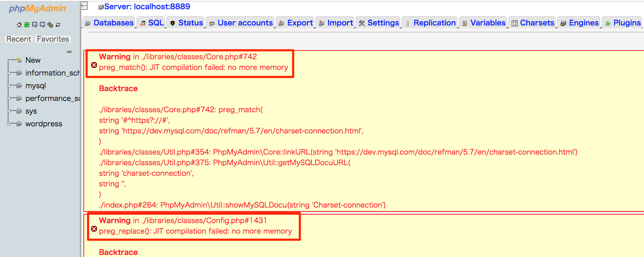Open the SQL documentation icon in sidebar
Screen dimensions: 644x257
pyautogui.click(x=42, y=25)
